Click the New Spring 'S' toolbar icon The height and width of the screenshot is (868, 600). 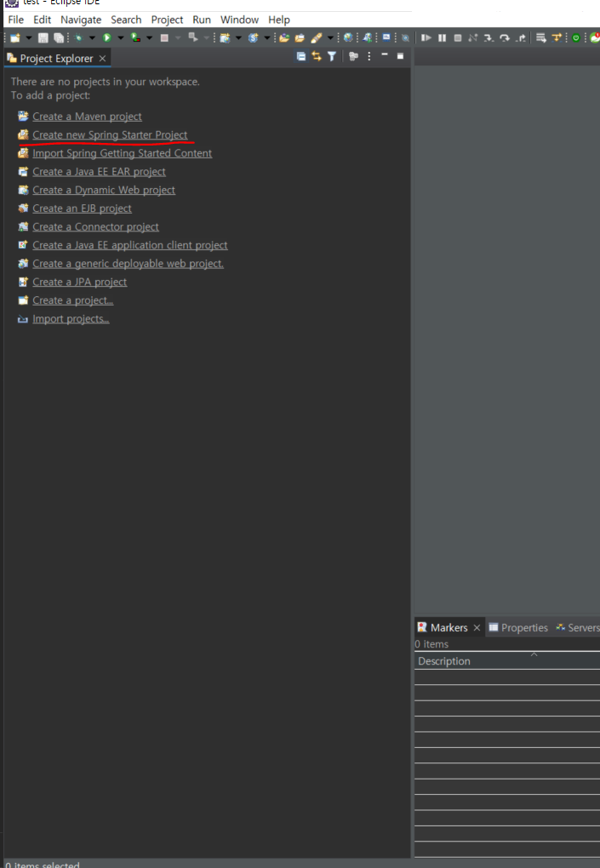pyautogui.click(x=254, y=37)
